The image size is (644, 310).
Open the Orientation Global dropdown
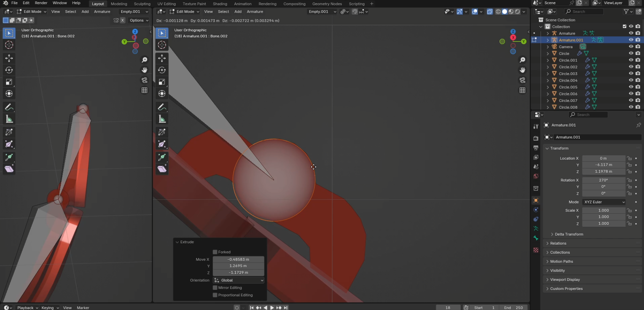(x=239, y=280)
